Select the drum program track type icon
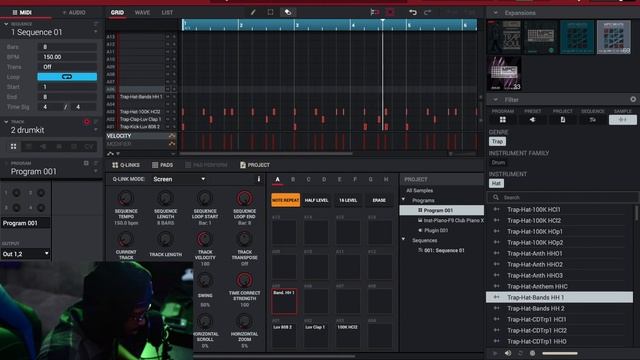 (13, 146)
